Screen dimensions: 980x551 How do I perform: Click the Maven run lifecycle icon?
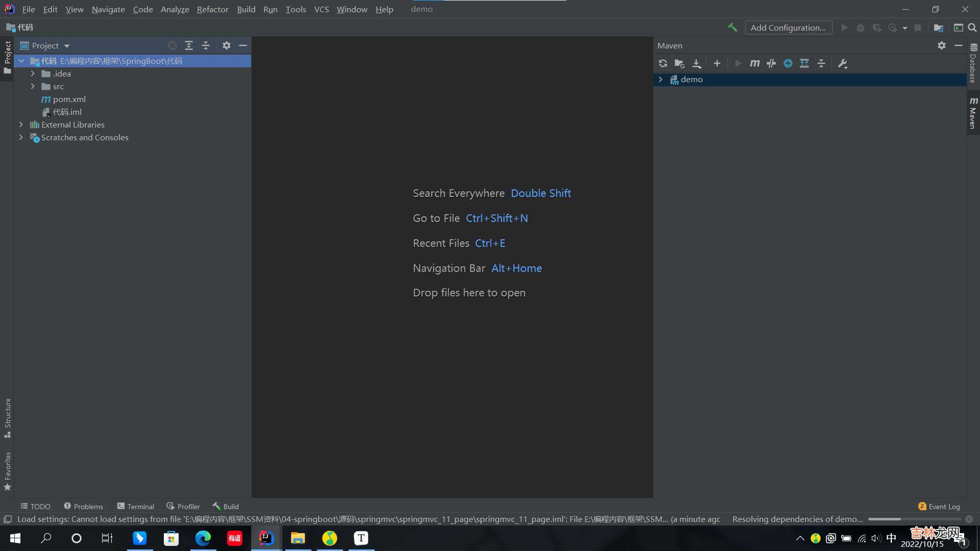click(x=738, y=63)
